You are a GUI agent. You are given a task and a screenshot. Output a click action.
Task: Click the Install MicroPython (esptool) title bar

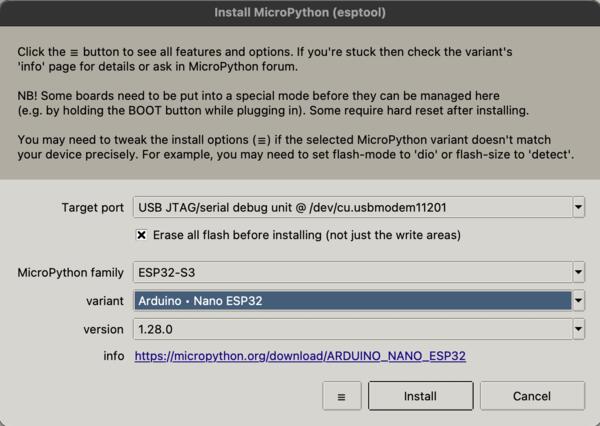tap(300, 13)
